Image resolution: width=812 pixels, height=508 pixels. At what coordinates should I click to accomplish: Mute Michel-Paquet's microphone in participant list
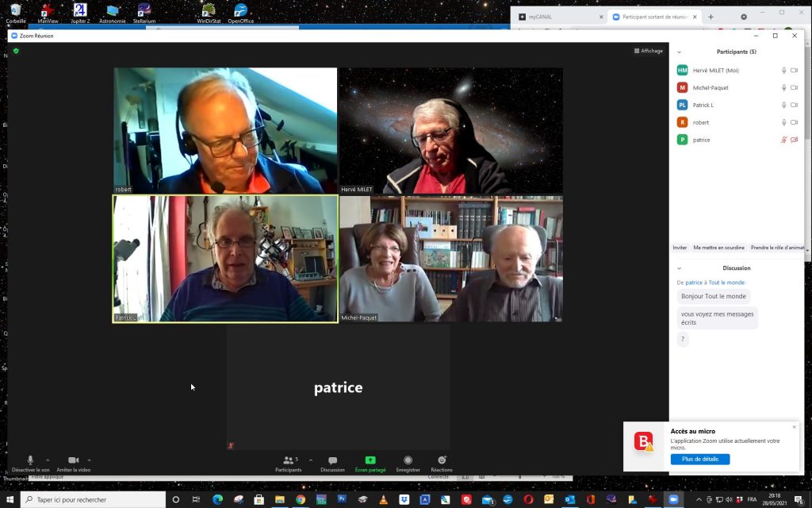pos(784,87)
